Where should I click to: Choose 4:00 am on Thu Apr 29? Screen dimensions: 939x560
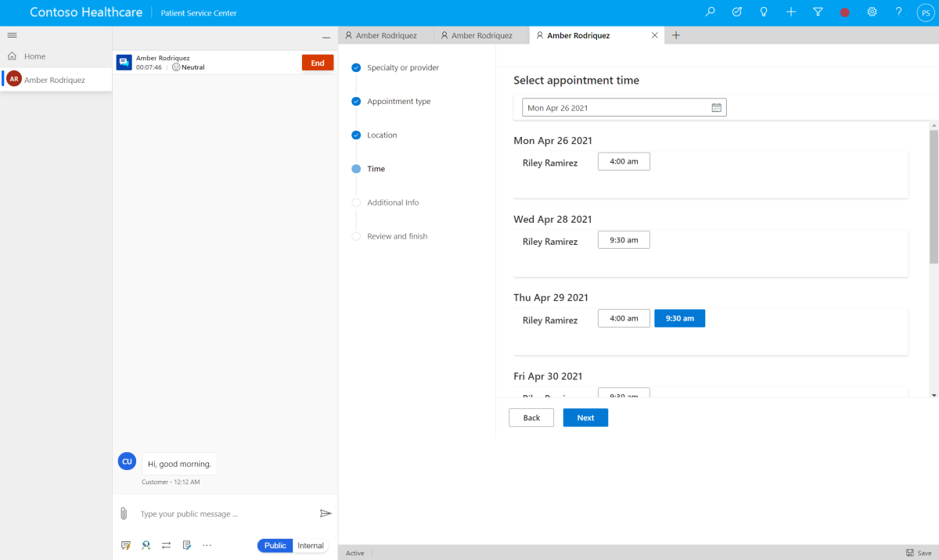(x=624, y=318)
